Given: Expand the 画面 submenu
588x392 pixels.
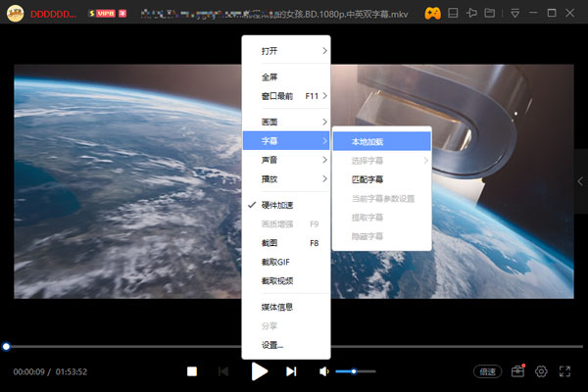Looking at the screenshot, I should coord(285,122).
